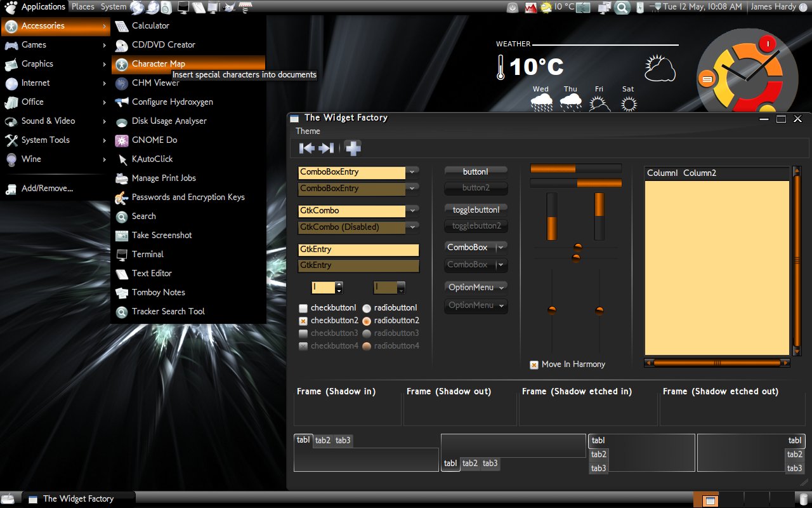
Task: Click the left vertical scale slider handle
Action: (x=552, y=310)
